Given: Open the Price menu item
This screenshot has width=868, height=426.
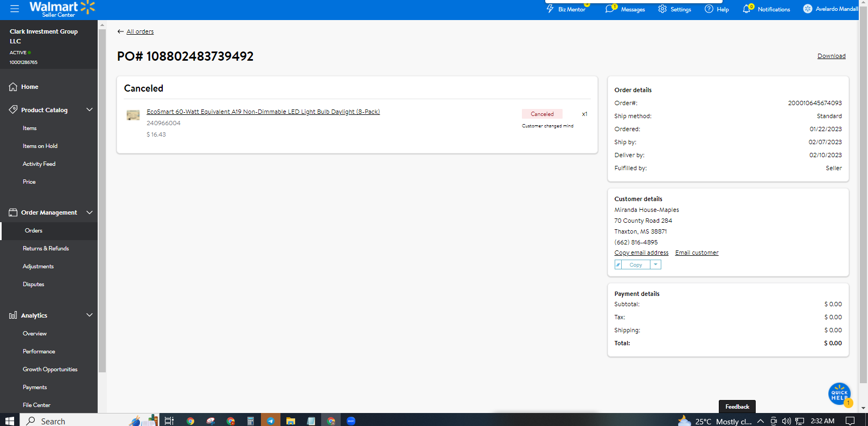Looking at the screenshot, I should (29, 182).
